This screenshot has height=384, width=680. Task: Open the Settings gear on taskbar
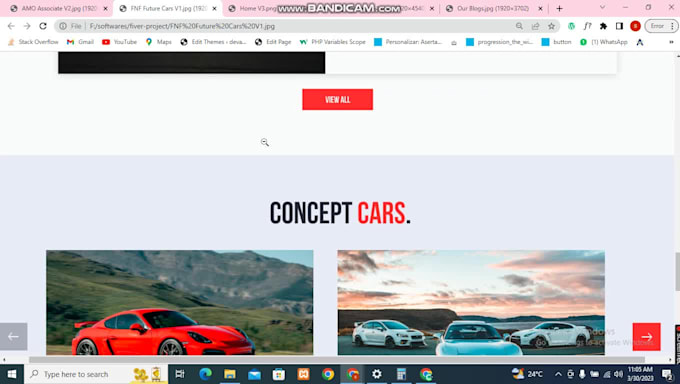(377, 374)
